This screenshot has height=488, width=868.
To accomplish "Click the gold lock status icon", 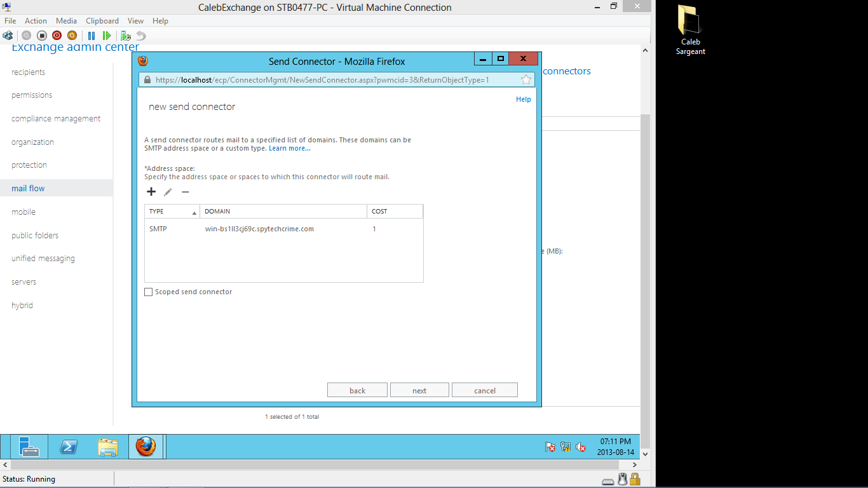I will 635,480.
